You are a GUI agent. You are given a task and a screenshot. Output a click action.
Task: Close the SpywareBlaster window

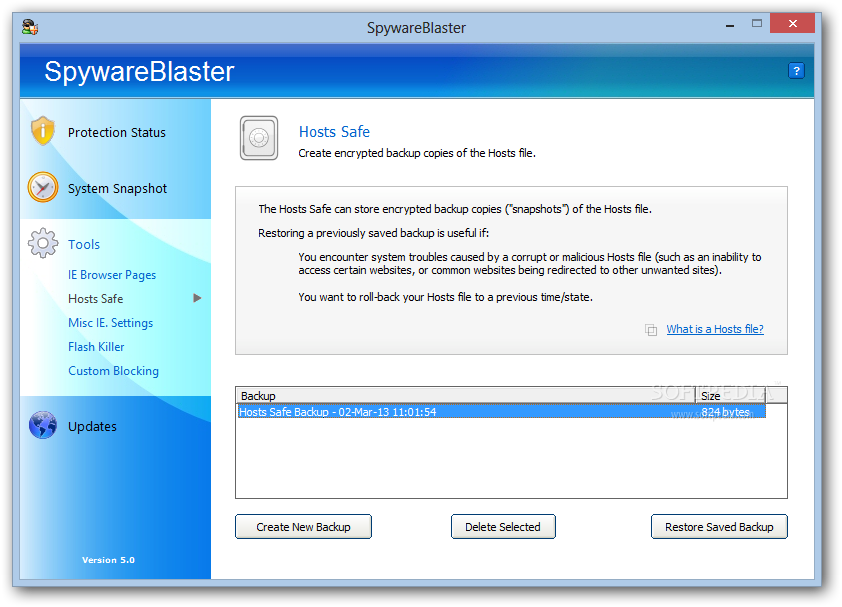point(793,24)
